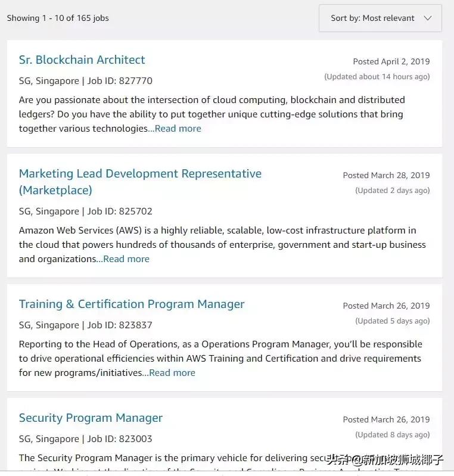This screenshot has width=454, height=476.
Task: Click the Updated about 14 hours ago note
Action: tap(377, 77)
